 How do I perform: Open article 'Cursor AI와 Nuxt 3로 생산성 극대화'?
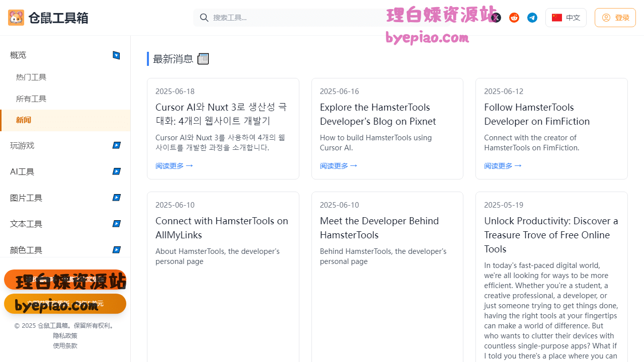(221, 114)
